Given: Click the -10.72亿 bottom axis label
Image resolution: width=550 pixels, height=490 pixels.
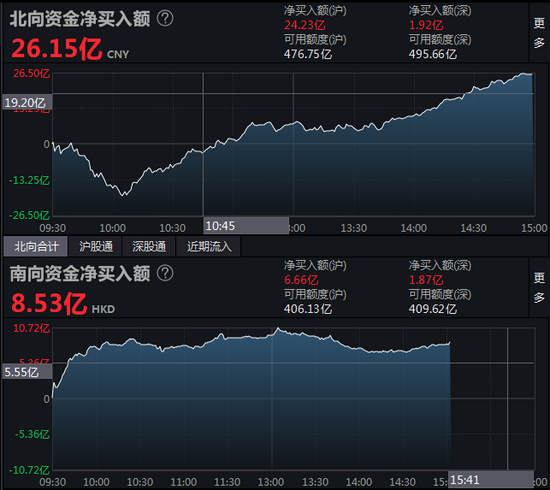Looking at the screenshot, I should coord(29,470).
